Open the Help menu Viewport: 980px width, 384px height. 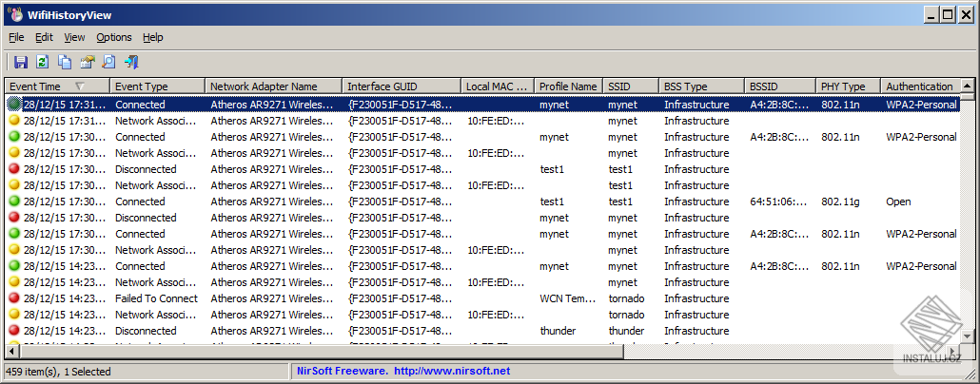click(152, 37)
